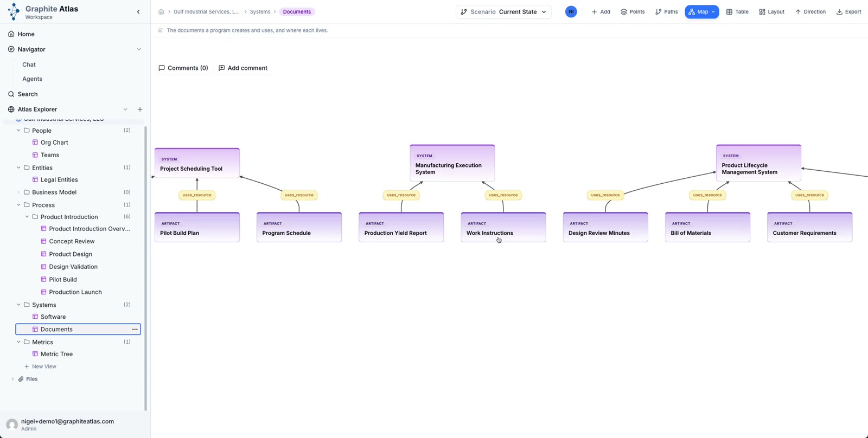This screenshot has height=438, width=868.
Task: Click the Graphite Atlas logo
Action: click(14, 12)
